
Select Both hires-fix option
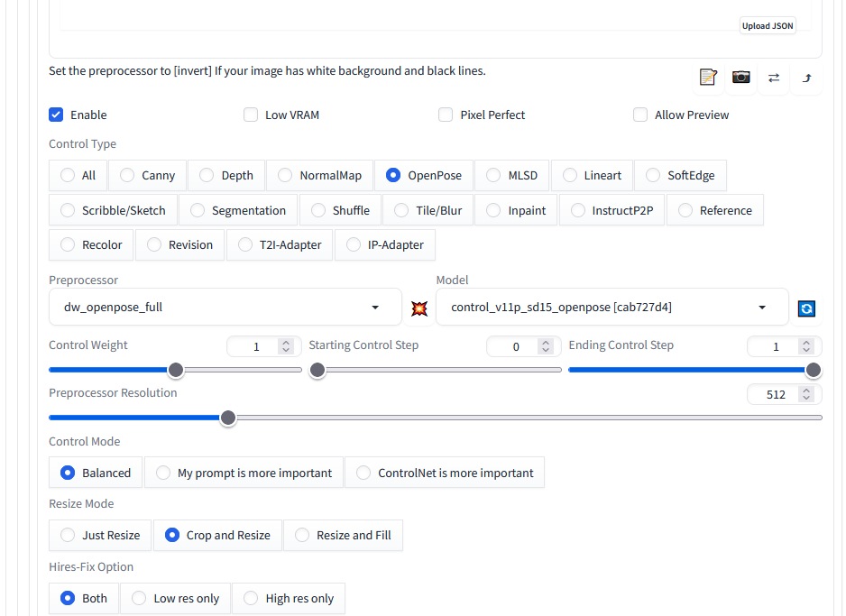pos(84,598)
